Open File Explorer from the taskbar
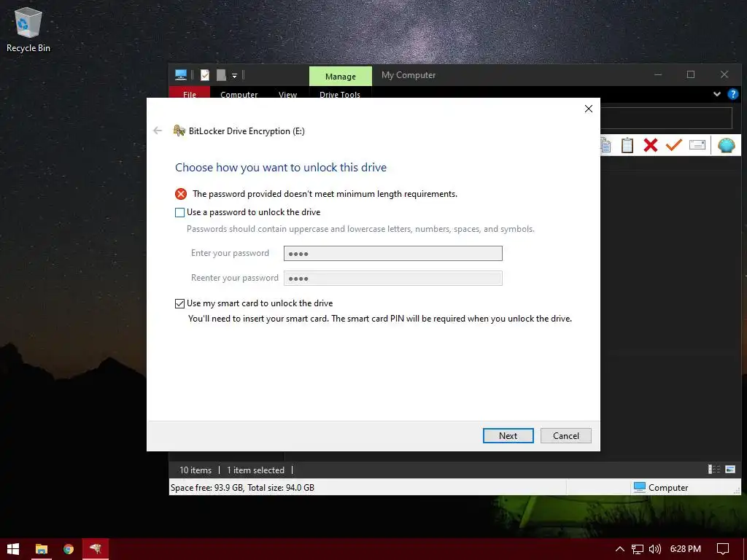This screenshot has height=560, width=747. coord(42,549)
